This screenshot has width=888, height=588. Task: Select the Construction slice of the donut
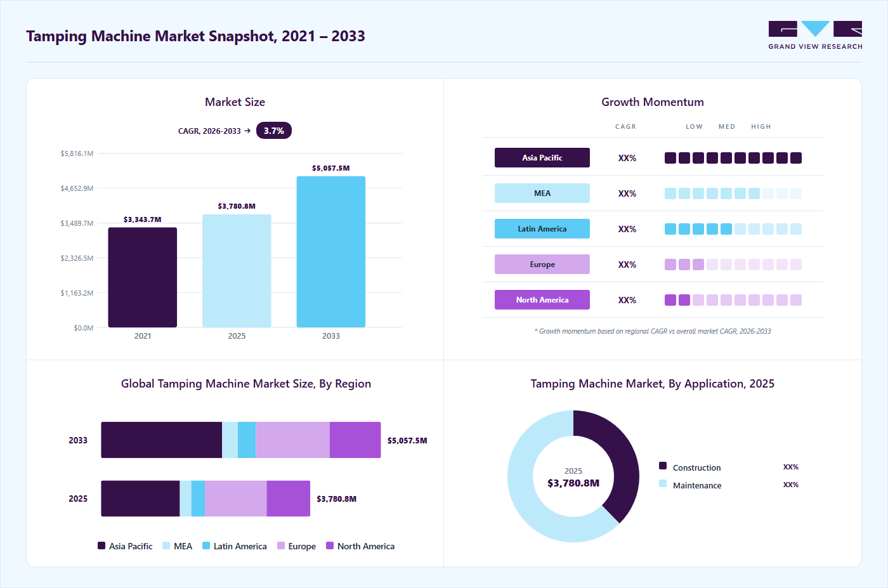(623, 457)
